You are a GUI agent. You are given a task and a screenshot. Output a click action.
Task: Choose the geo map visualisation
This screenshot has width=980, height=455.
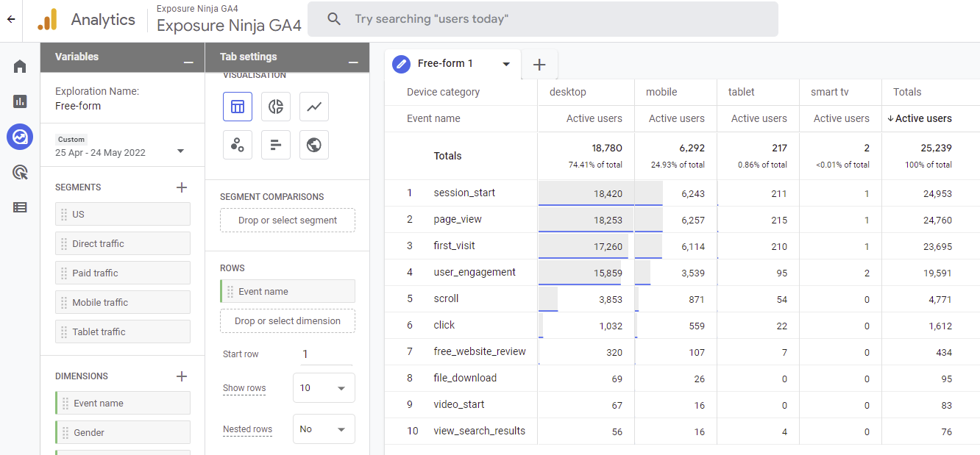click(314, 145)
